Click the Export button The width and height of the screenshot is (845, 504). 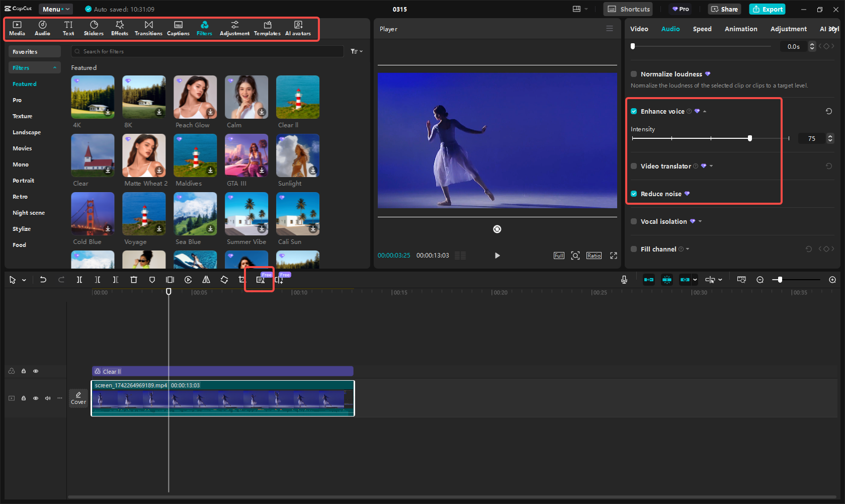tap(767, 9)
